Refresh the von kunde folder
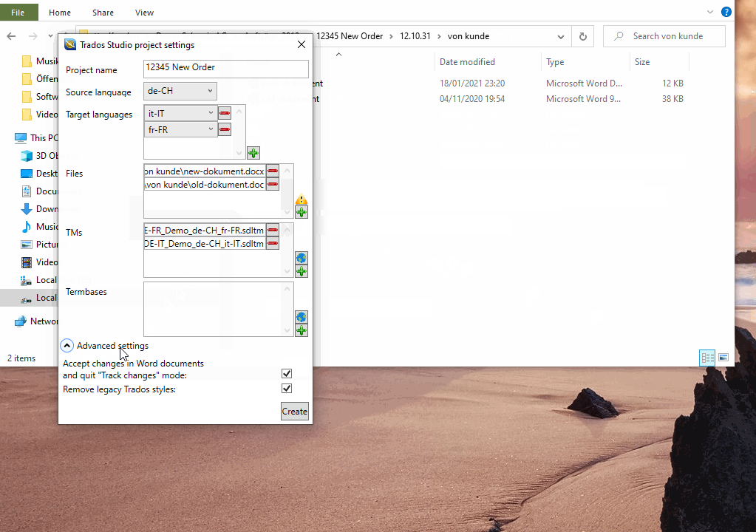 pos(583,36)
